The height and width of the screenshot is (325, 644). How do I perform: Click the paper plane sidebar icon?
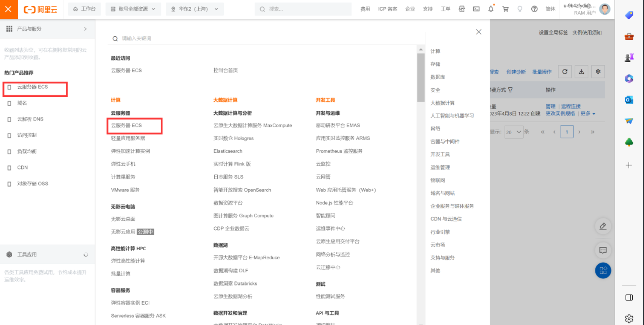[629, 121]
